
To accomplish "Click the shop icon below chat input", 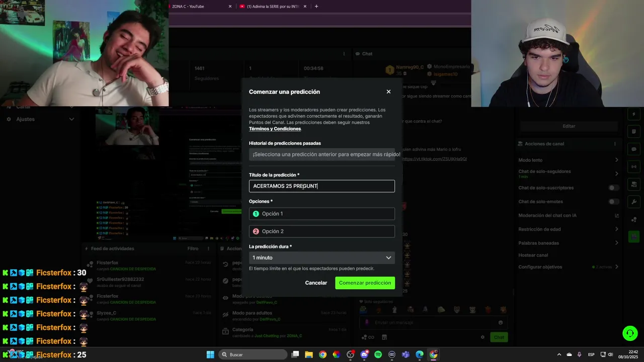I will (384, 337).
